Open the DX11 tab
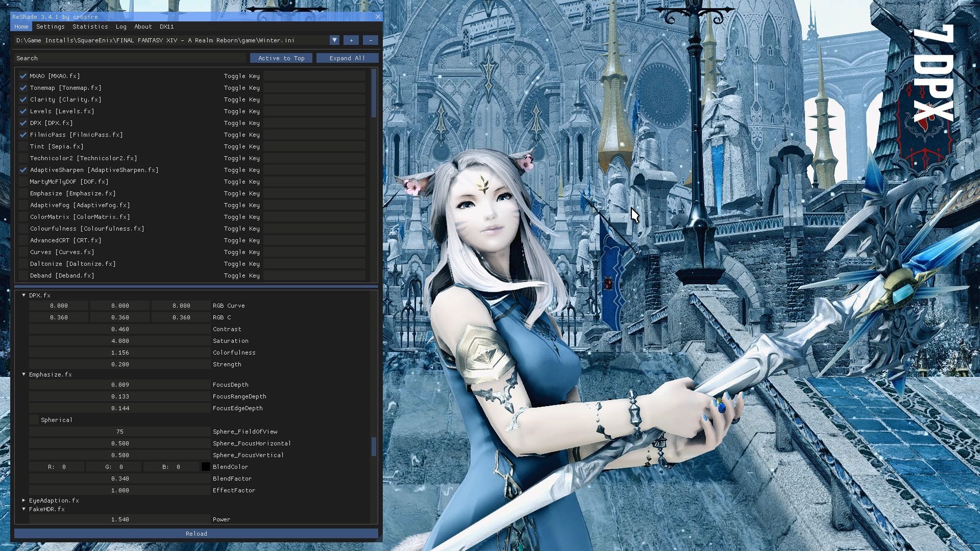The width and height of the screenshot is (980, 551). tap(166, 27)
